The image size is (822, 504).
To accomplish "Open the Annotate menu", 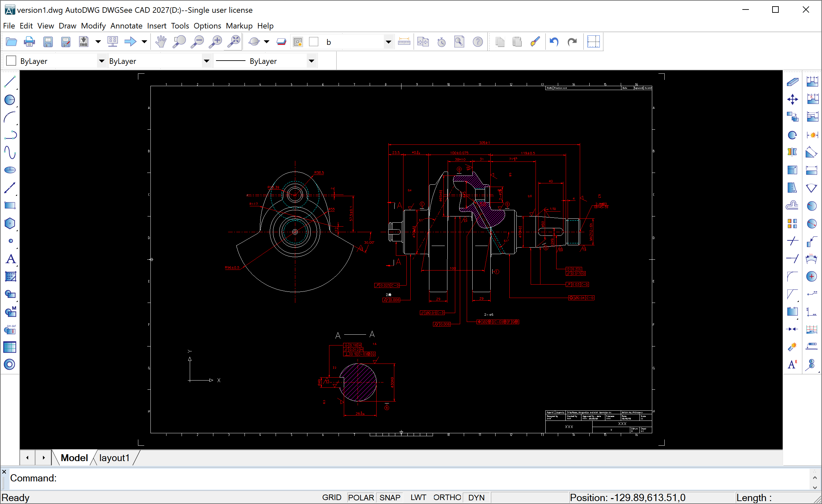I will (x=127, y=26).
